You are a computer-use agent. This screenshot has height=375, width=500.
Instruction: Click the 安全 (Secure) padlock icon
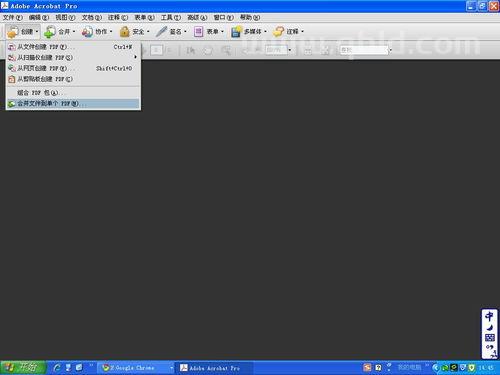click(124, 32)
